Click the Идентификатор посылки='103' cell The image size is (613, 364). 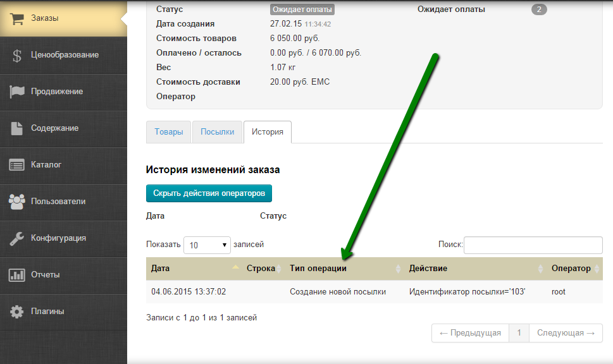[467, 292]
